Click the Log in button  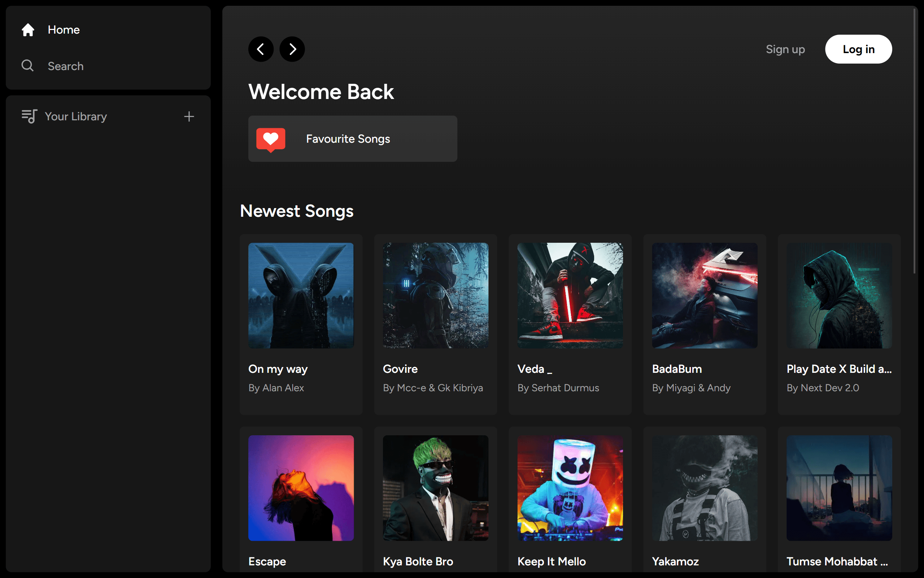tap(858, 49)
